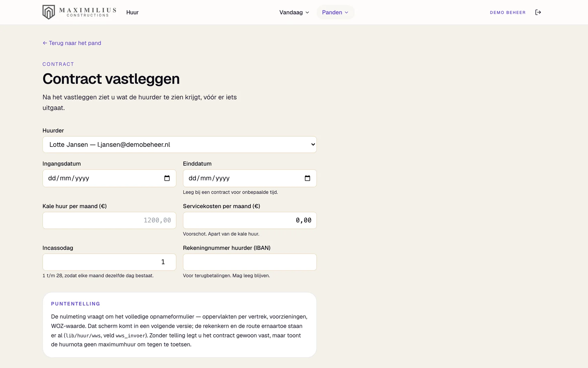This screenshot has height=368, width=588.
Task: Click the Incassodag number field
Action: tap(109, 262)
